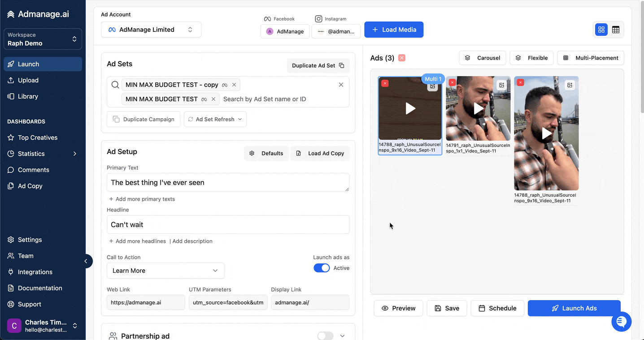Viewport: 644px width, 340px height.
Task: Remove MIN MAX BUDGET TEST - copy chip
Action: [234, 85]
